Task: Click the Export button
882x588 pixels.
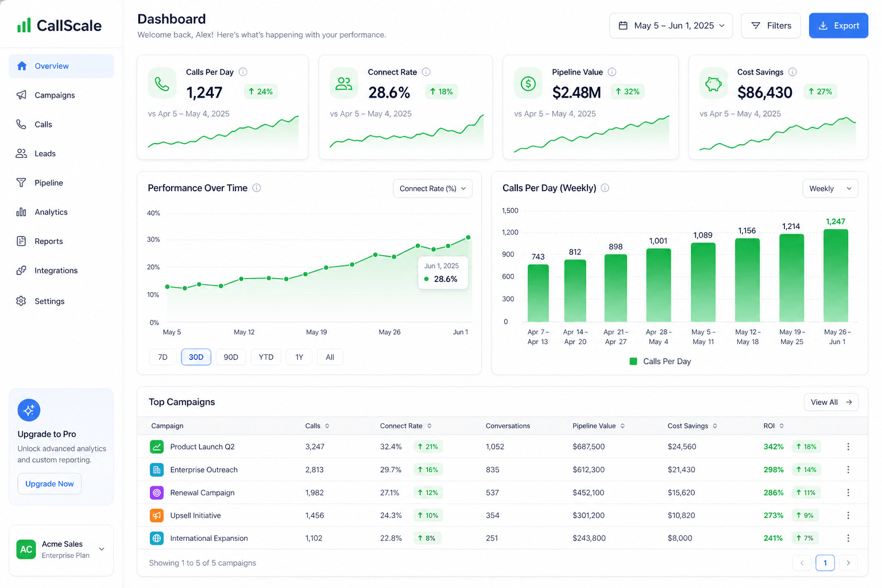Action: pyautogui.click(x=838, y=26)
